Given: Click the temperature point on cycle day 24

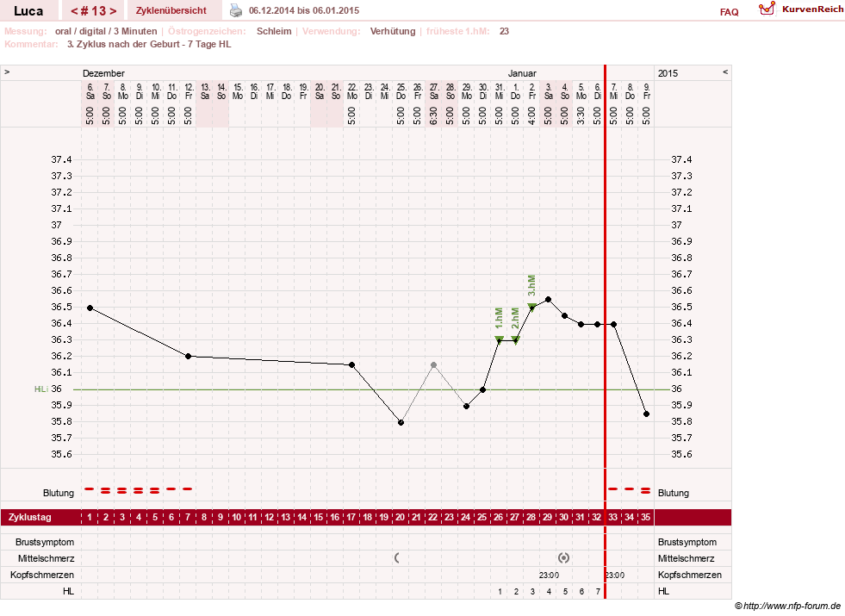Looking at the screenshot, I should pyautogui.click(x=467, y=407).
